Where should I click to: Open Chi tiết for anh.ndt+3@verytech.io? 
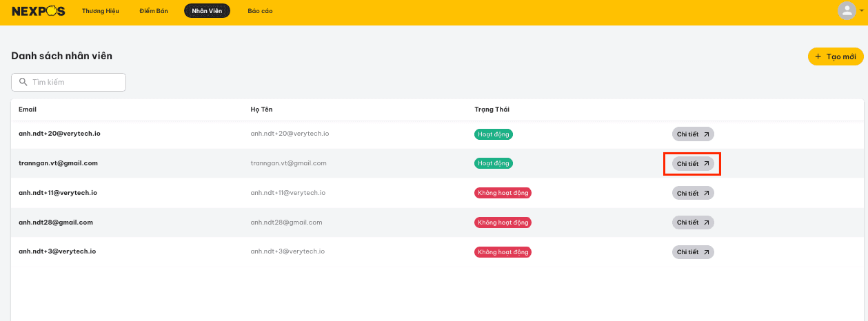click(x=693, y=252)
